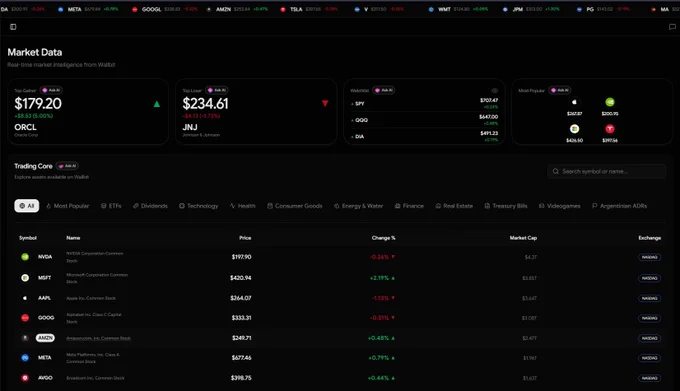Click WMT in the top ticker bar

(444, 9)
